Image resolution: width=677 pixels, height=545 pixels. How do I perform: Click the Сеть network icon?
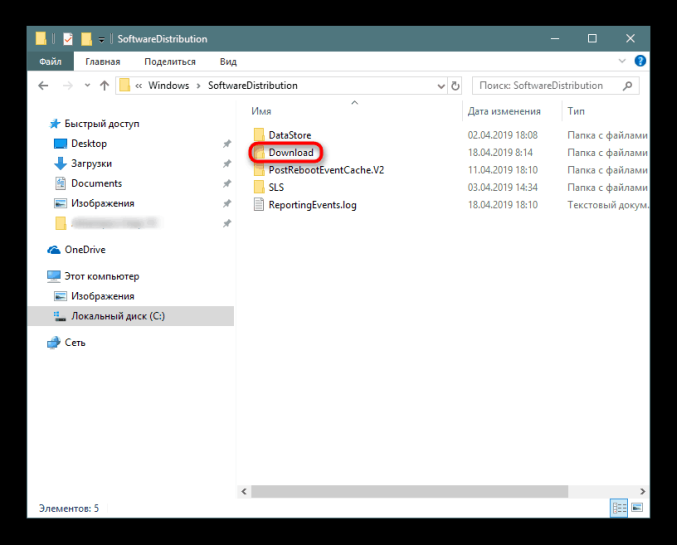pos(54,342)
